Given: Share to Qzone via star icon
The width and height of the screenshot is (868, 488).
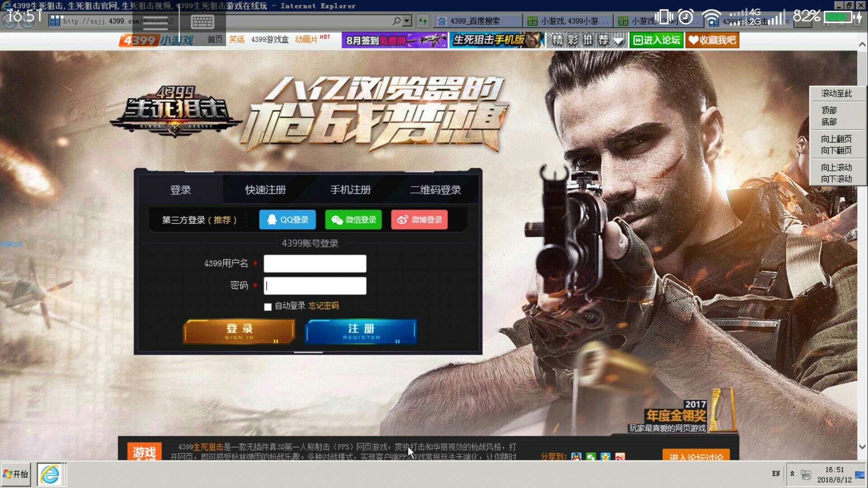Looking at the screenshot, I should (605, 456).
